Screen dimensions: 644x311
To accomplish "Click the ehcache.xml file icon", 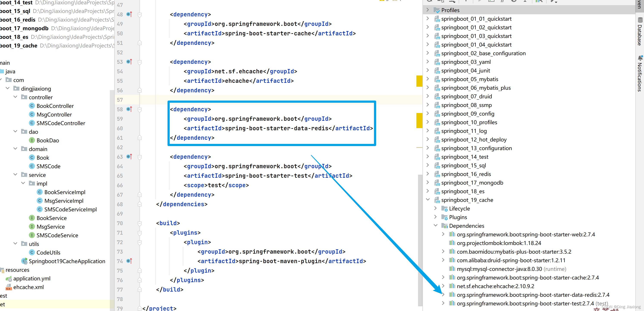I will tap(9, 287).
